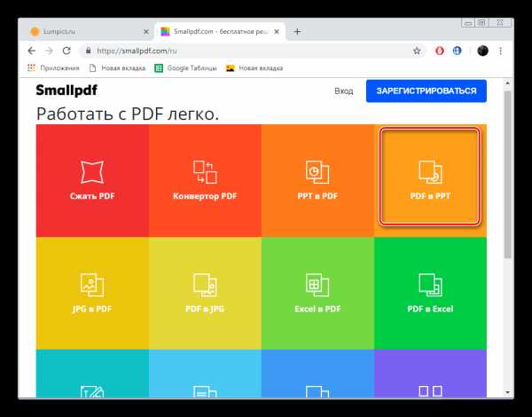The image size is (532, 417).
Task: Open the second Новая вкладка bookmark with image icon
Action: pyautogui.click(x=254, y=68)
